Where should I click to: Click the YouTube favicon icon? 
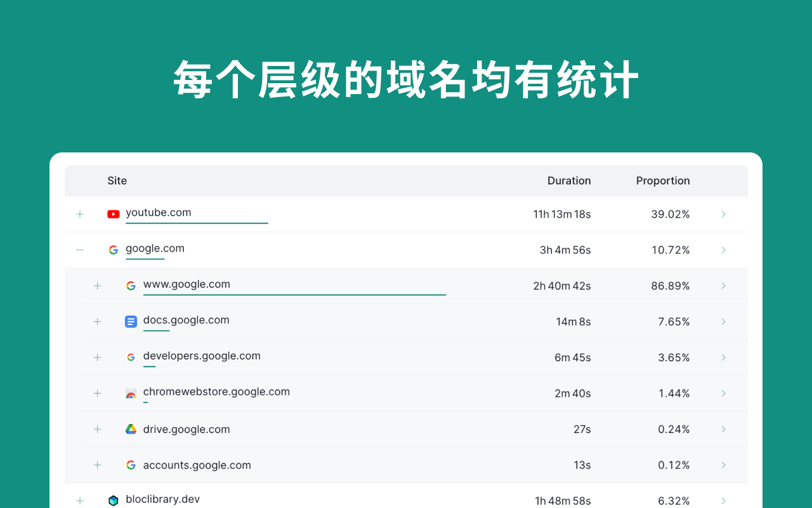(113, 214)
